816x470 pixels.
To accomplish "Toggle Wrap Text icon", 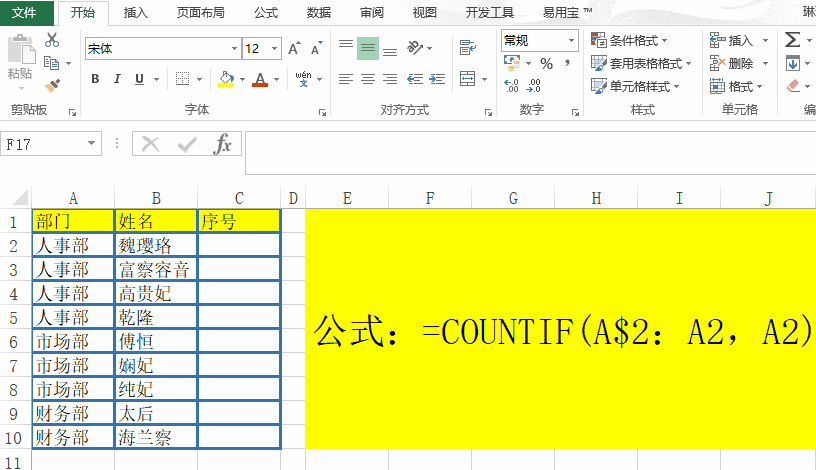I will click(x=467, y=48).
